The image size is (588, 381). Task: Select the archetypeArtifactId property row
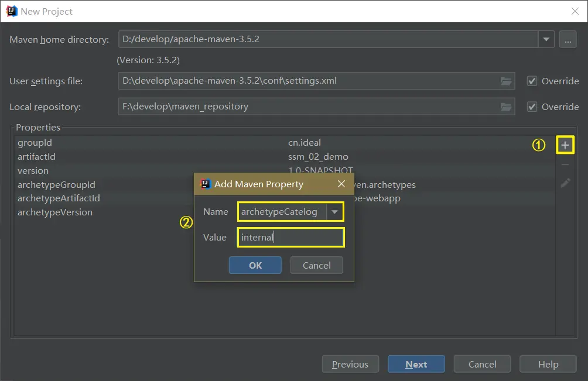285,198
